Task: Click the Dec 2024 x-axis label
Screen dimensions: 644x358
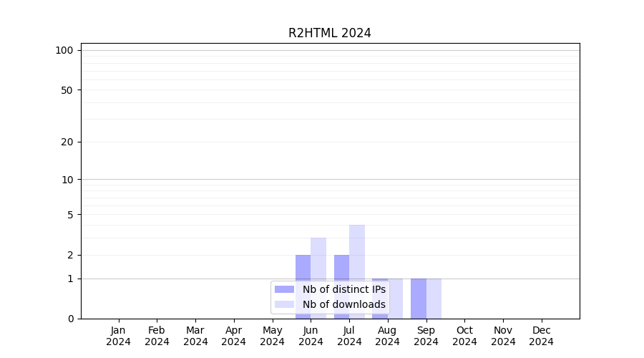Action: tap(541, 336)
